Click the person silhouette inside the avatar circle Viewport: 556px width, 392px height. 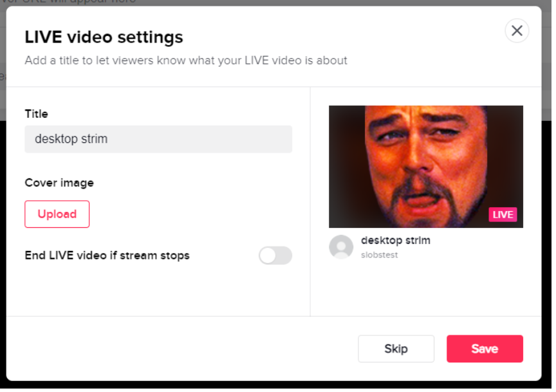(x=342, y=248)
